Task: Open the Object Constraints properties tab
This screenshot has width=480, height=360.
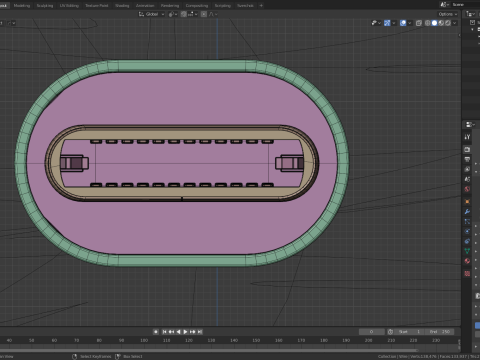Action: click(467, 241)
